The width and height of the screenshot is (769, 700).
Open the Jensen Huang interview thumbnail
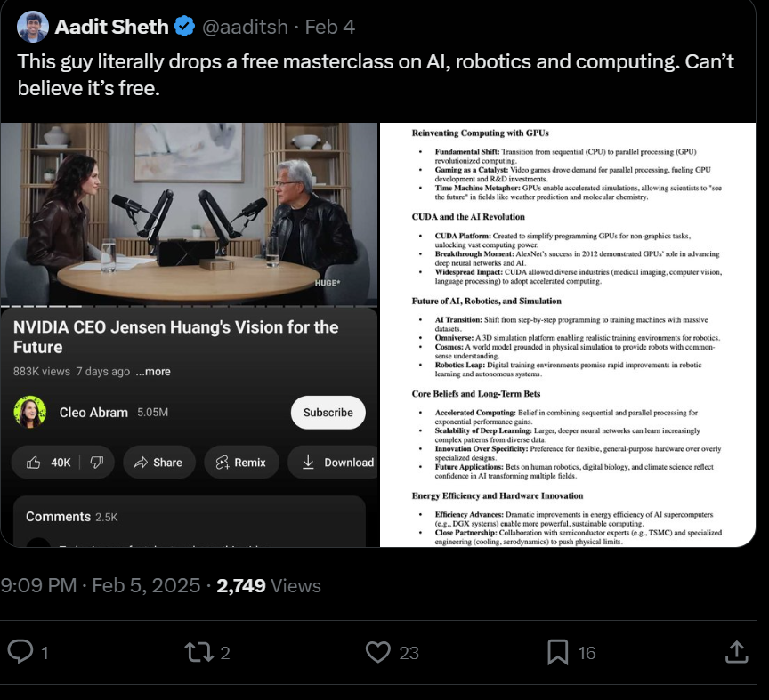coord(189,213)
